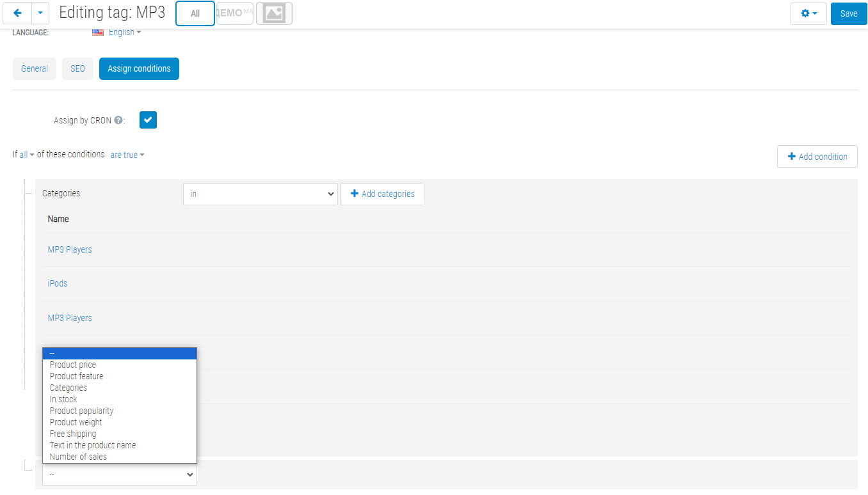Pick the Categories option in the open list
Viewport: 868px width, 495px height.
120,388
